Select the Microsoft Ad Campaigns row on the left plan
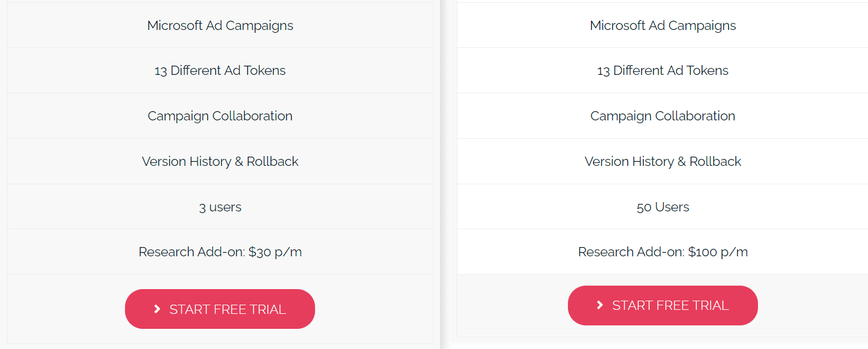This screenshot has height=349, width=868. tap(220, 25)
